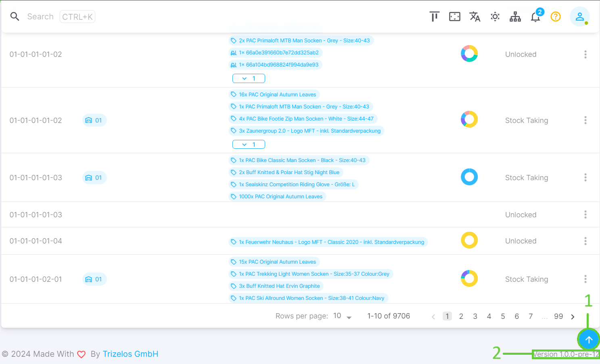
Task: Go to page 6 in pagination
Action: (x=517, y=316)
